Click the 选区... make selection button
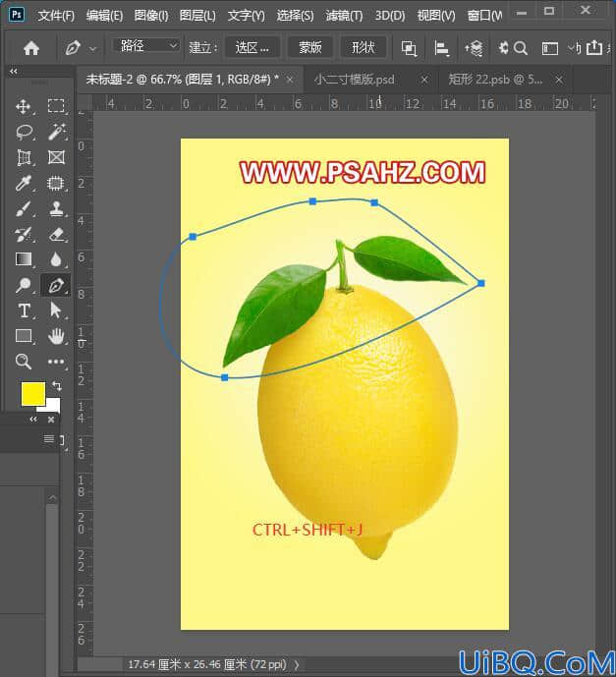616x677 pixels. click(x=252, y=47)
